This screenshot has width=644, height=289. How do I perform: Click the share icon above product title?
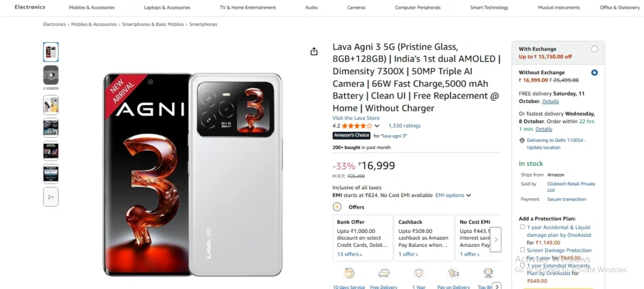(x=314, y=52)
